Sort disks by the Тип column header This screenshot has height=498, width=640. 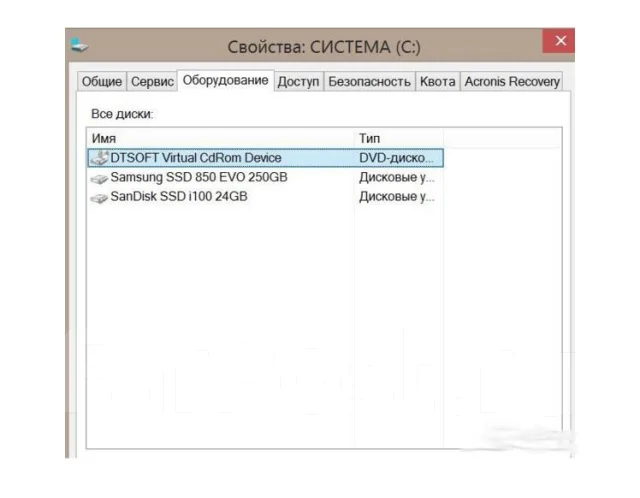pyautogui.click(x=399, y=138)
